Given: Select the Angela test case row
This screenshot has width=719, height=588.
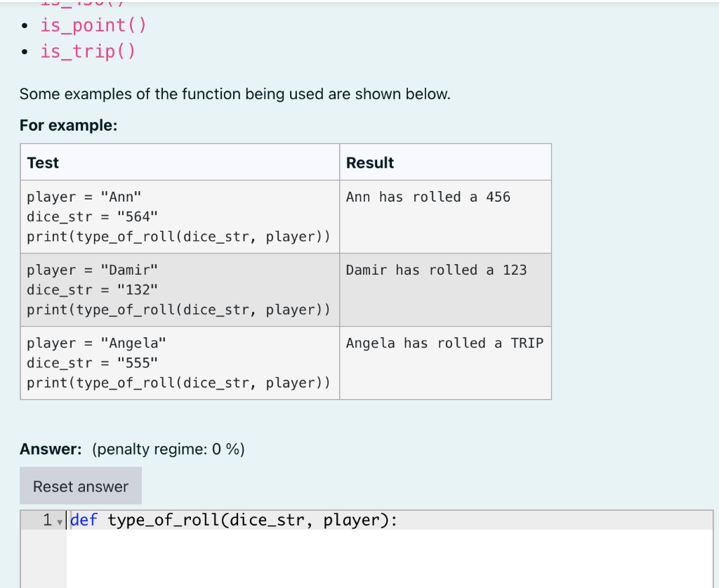Looking at the screenshot, I should (179, 362).
